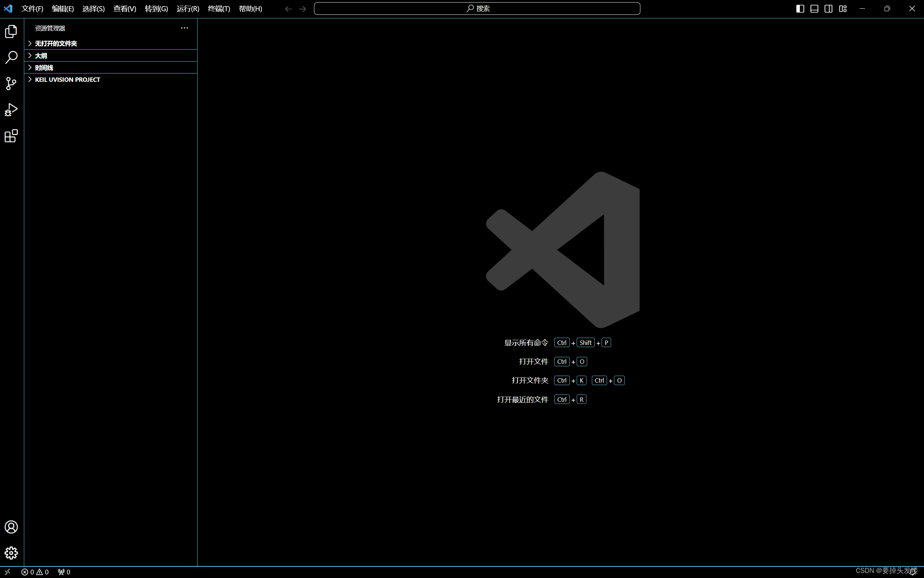Open the 文件(F) menu
The height and width of the screenshot is (578, 924).
click(x=32, y=8)
